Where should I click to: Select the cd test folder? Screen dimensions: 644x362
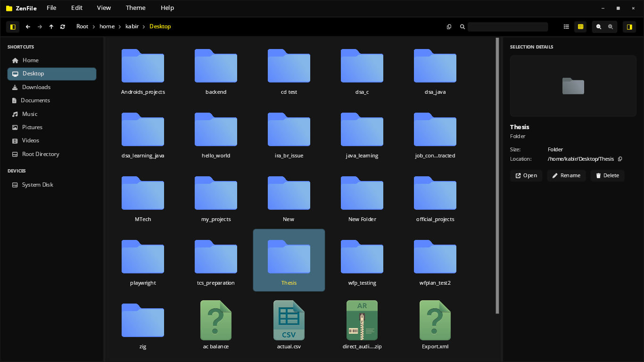click(289, 70)
